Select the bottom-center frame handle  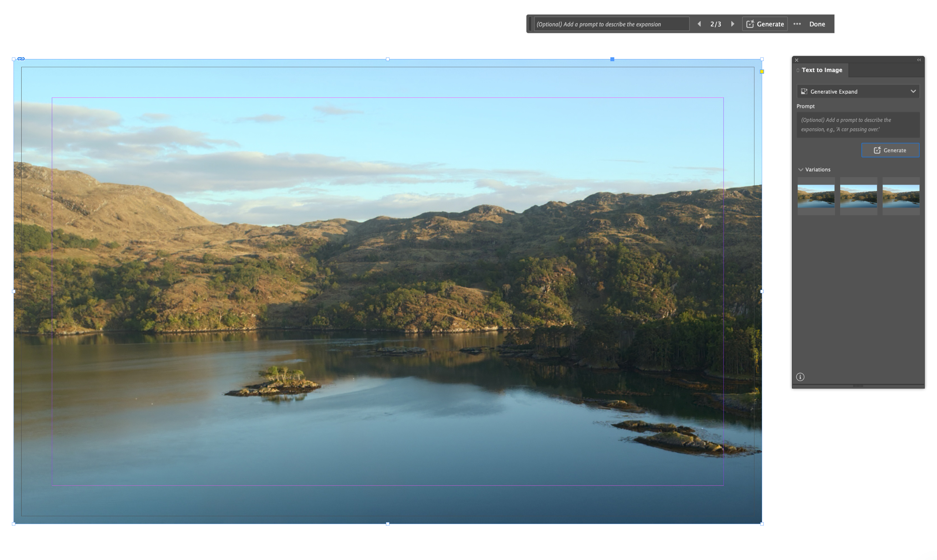pos(387,524)
